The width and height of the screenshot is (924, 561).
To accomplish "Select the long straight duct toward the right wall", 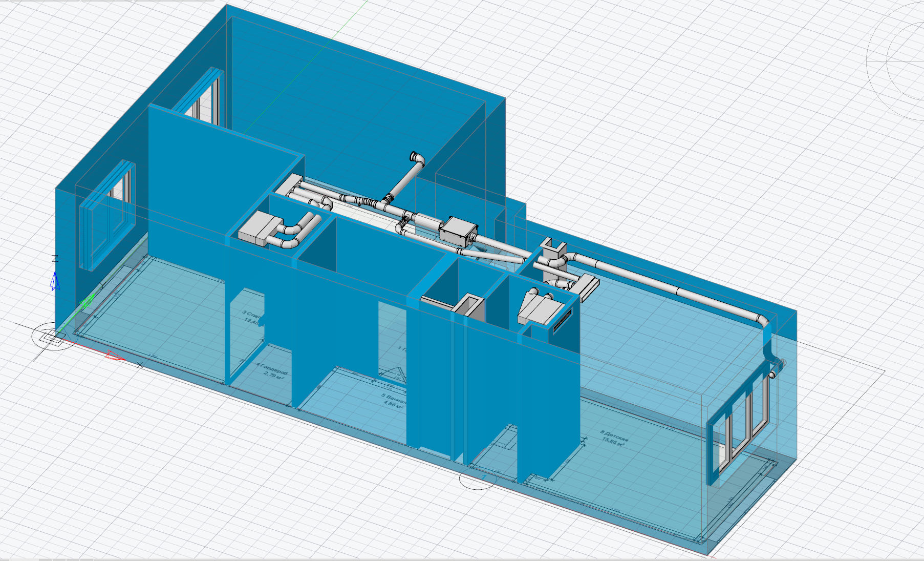I will 665,286.
